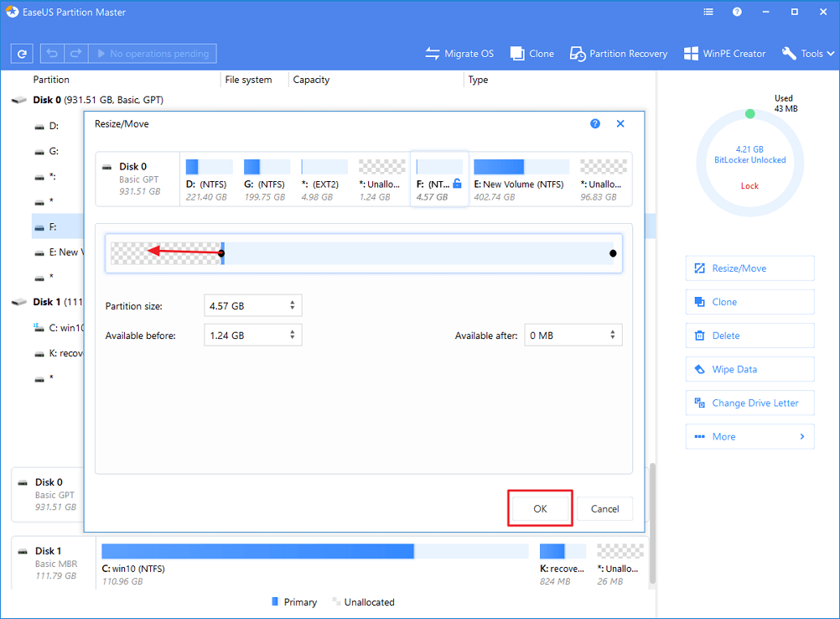Select the 96.83 GB unallocated block
Viewport: 840px width, 619px height.
click(604, 179)
